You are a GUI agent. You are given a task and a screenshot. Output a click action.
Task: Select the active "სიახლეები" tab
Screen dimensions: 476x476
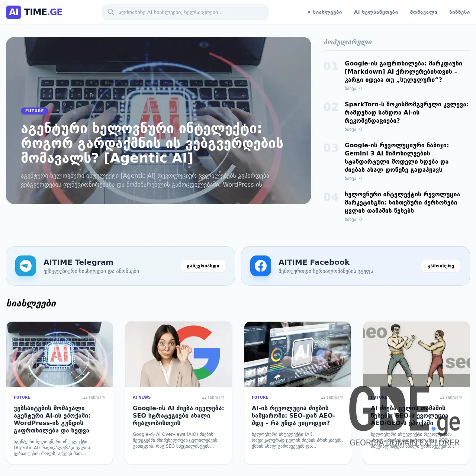pos(327,12)
